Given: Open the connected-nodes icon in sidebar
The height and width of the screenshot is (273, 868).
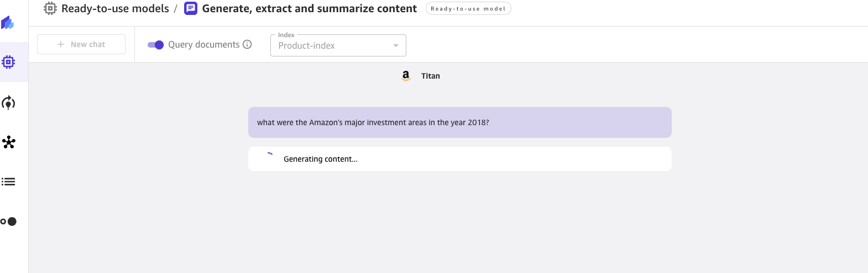Looking at the screenshot, I should tap(8, 142).
